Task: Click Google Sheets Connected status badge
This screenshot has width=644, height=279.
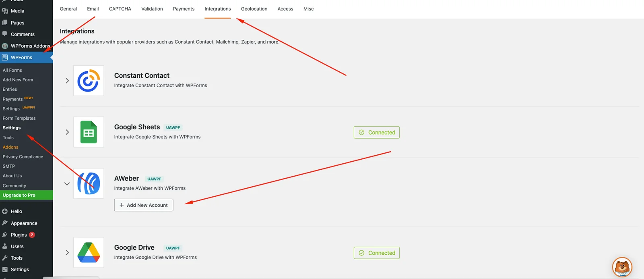Action: click(x=377, y=132)
